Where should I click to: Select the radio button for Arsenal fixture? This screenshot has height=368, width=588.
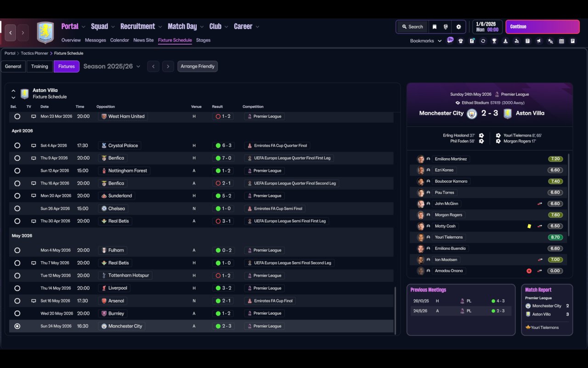point(17,301)
